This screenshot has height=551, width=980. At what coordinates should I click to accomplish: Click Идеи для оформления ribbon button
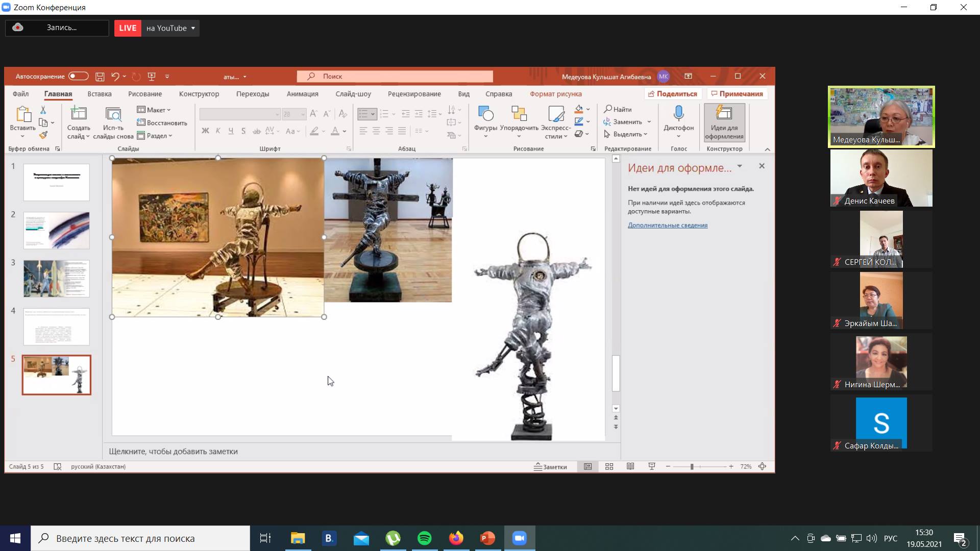pyautogui.click(x=724, y=122)
